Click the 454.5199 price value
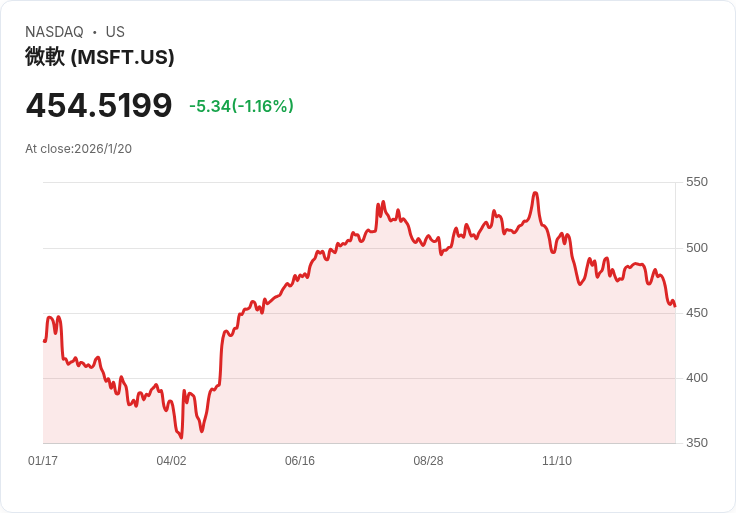 pos(99,105)
